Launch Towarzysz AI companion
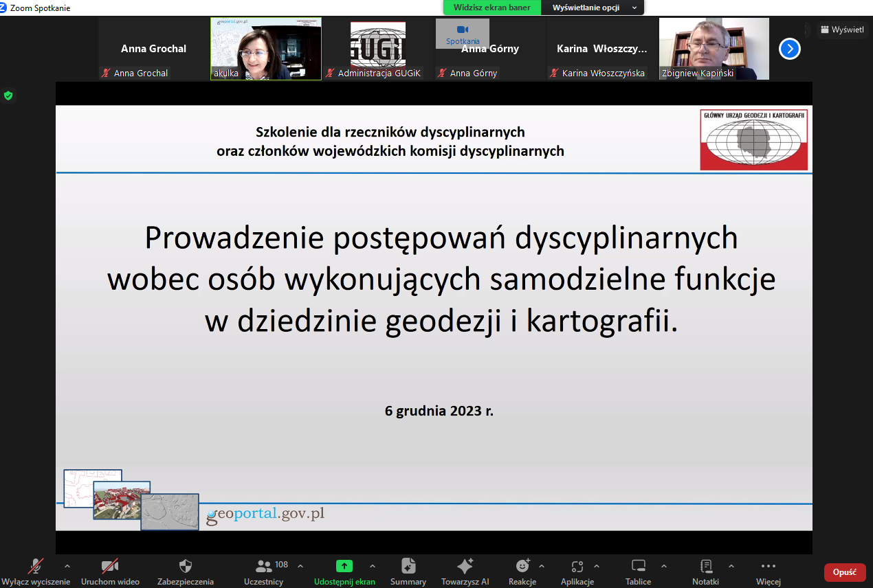This screenshot has width=873, height=588. pyautogui.click(x=465, y=567)
